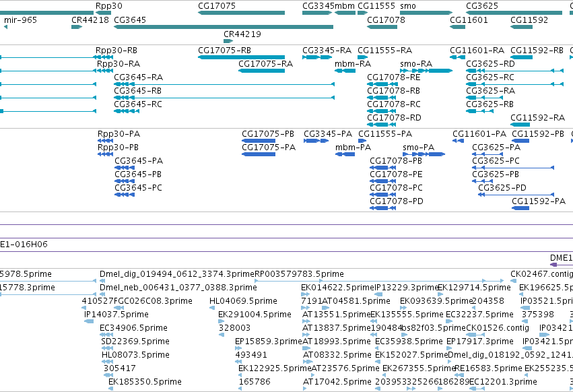Select protein CG17078-PB
This screenshot has width=573, height=392.
point(396,161)
